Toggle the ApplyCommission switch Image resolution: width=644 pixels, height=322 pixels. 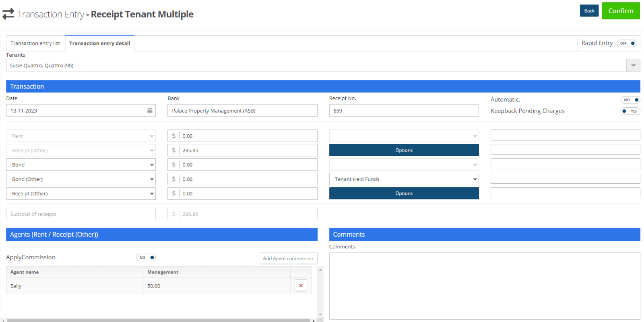coord(146,257)
